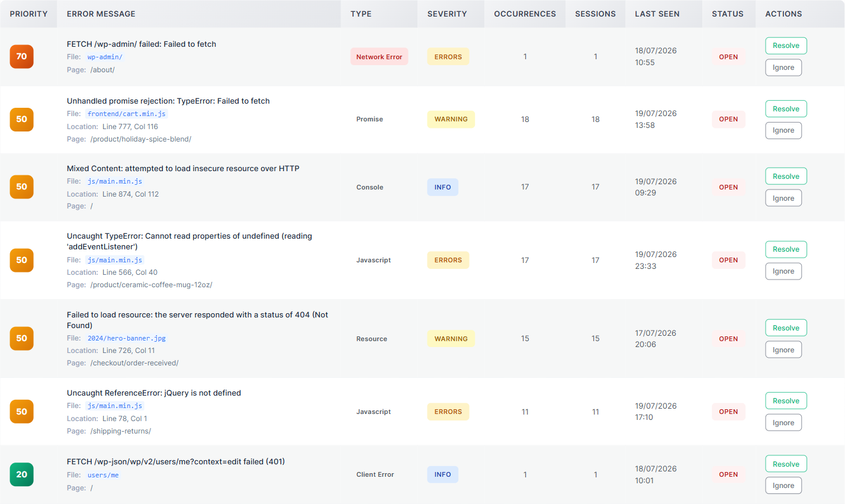The height and width of the screenshot is (504, 845).
Task: Ignore the FETCH /wp-admin/ failed error
Action: coord(783,68)
